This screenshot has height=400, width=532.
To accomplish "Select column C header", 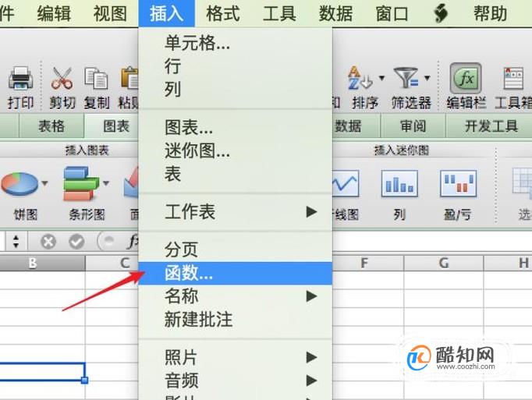I will point(112,263).
